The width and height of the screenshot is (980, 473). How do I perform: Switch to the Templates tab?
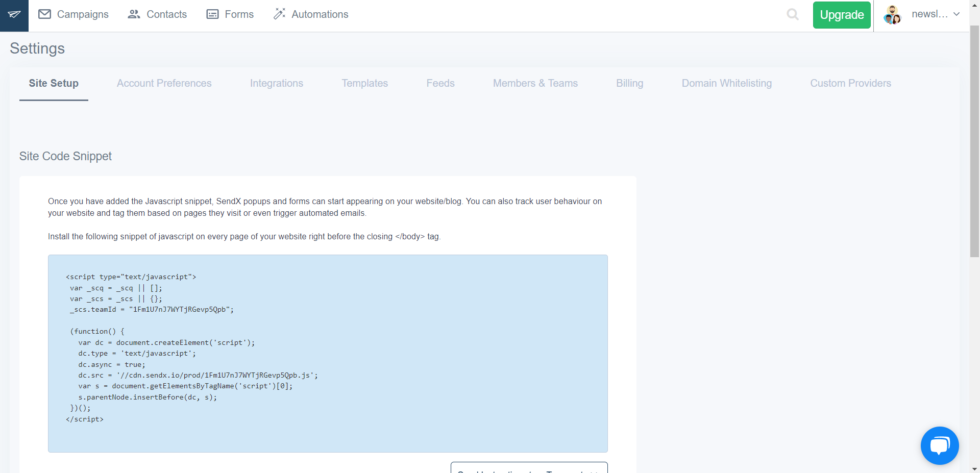365,84
